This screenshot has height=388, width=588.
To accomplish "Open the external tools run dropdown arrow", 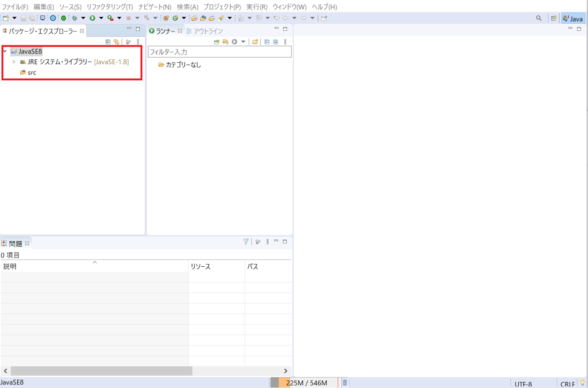I will [x=119, y=18].
